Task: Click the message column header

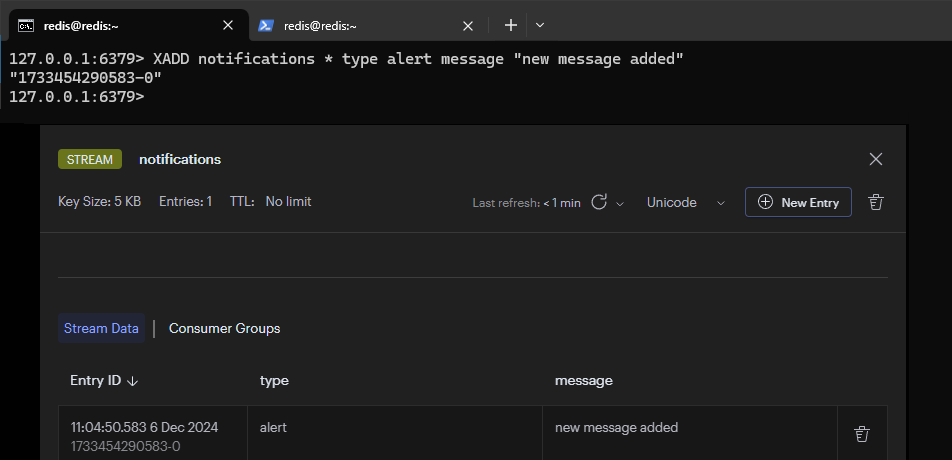Action: click(x=584, y=381)
